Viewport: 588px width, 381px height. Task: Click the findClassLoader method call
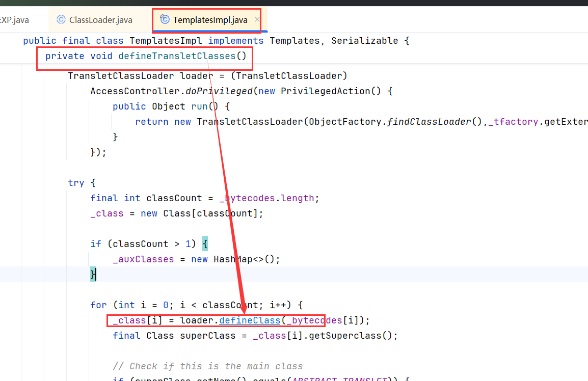[428, 122]
